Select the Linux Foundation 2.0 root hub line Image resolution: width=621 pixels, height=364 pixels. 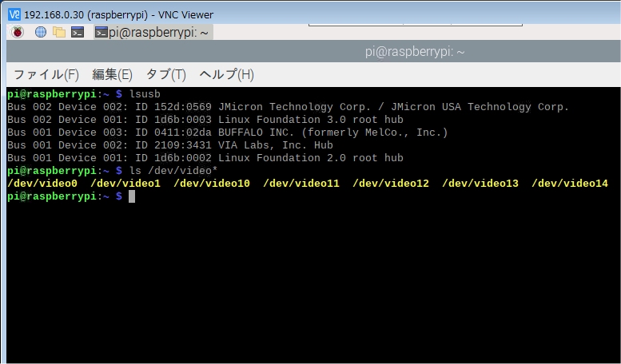point(205,157)
